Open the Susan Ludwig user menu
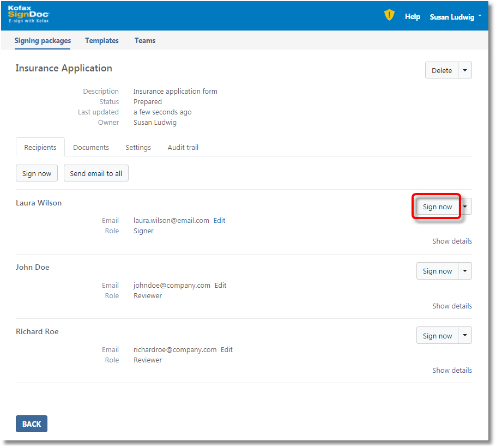This screenshot has height=448, width=496. [x=455, y=17]
